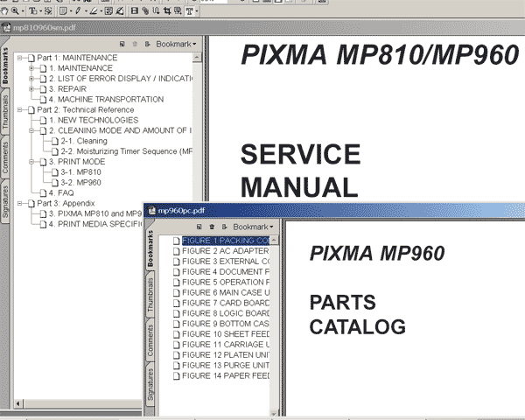Open Bookmark menu in service manual panel

[x=176, y=44]
